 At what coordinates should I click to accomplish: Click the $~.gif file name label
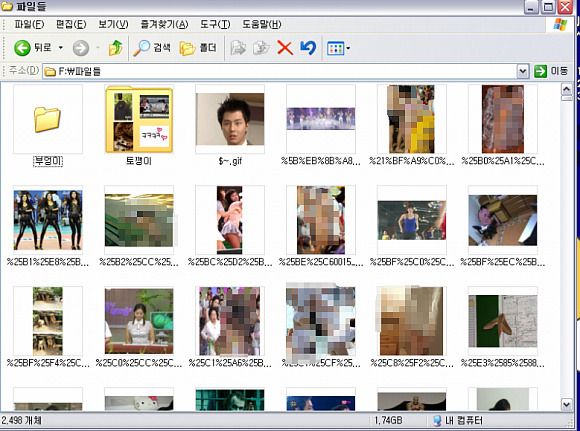(230, 161)
